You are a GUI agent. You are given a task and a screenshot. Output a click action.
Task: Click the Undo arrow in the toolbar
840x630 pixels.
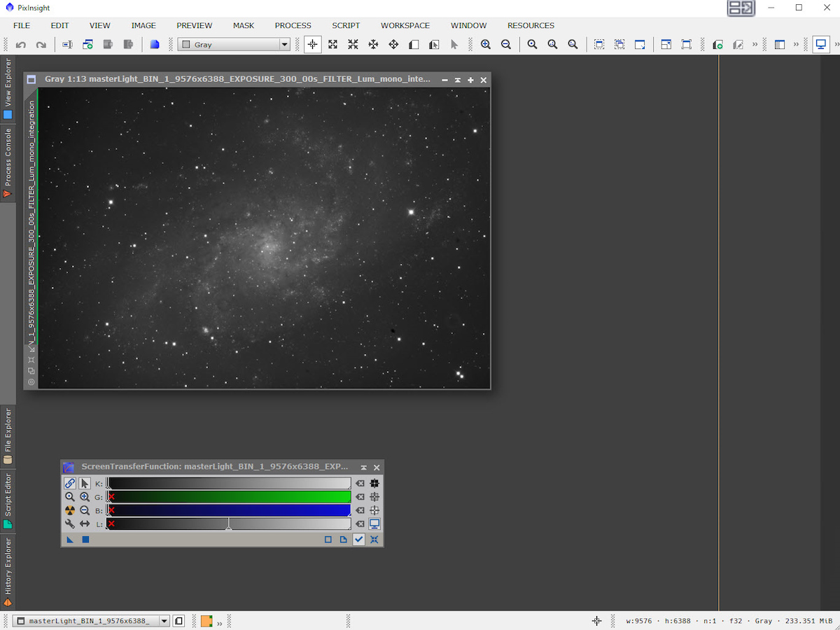21,44
